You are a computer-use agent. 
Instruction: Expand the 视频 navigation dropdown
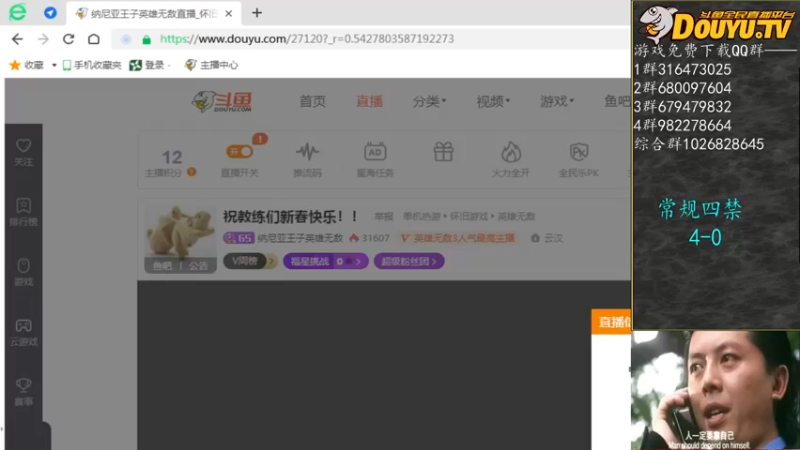point(493,102)
